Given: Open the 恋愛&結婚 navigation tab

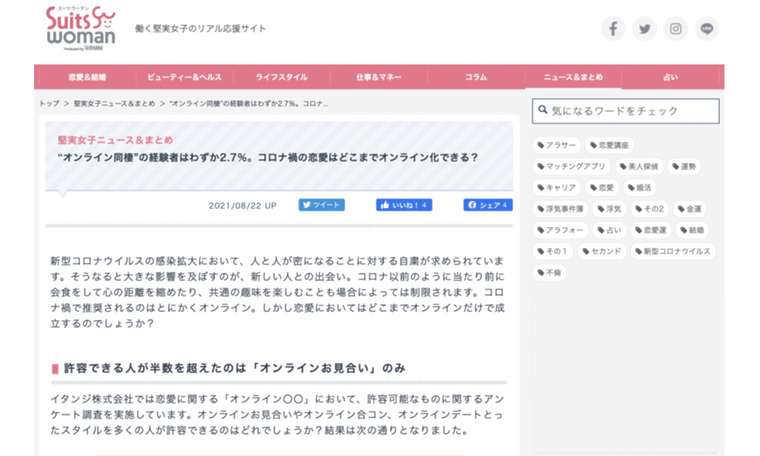Looking at the screenshot, I should (x=88, y=77).
